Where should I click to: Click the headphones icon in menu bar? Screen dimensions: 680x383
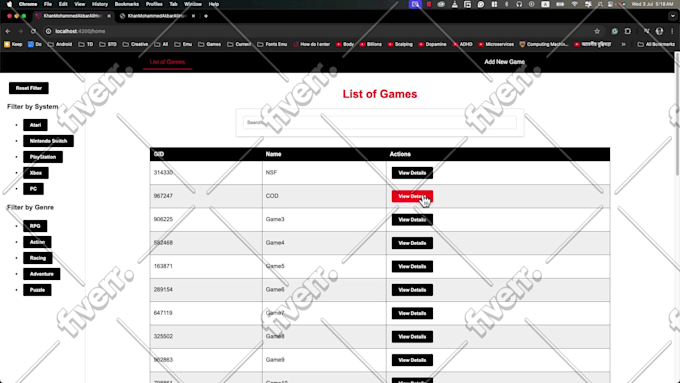[519, 4]
